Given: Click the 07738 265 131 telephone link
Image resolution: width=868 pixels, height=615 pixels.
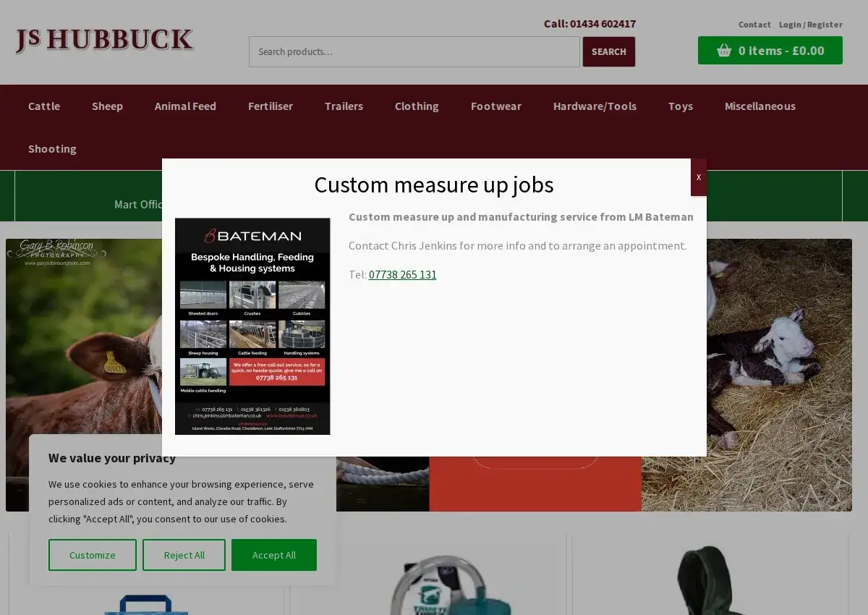Looking at the screenshot, I should pyautogui.click(x=403, y=275).
